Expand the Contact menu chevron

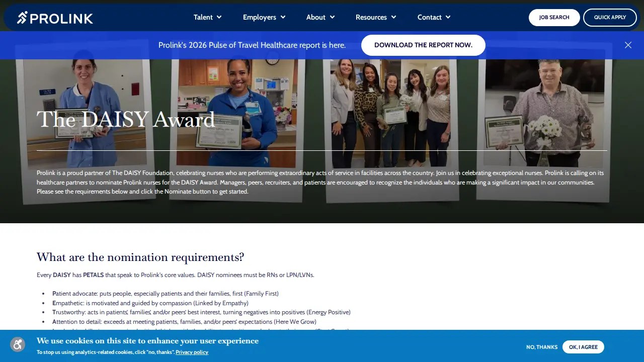pyautogui.click(x=448, y=17)
